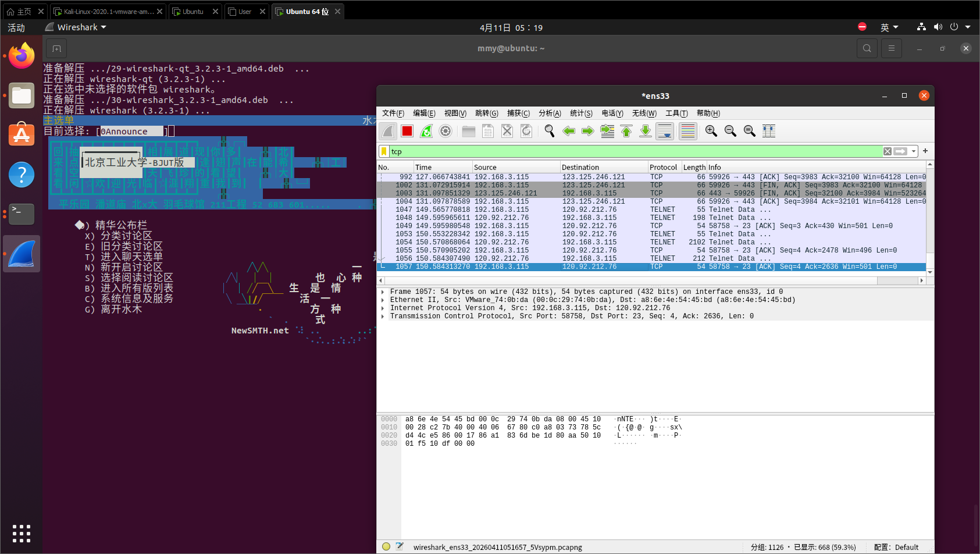Screen dimensions: 980x554
Task: Open the 统计(S) menu
Action: point(581,113)
